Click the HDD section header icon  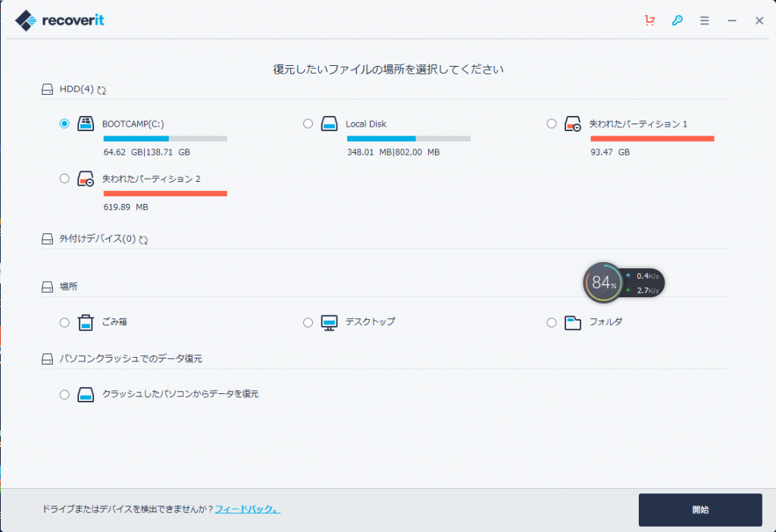(47, 89)
